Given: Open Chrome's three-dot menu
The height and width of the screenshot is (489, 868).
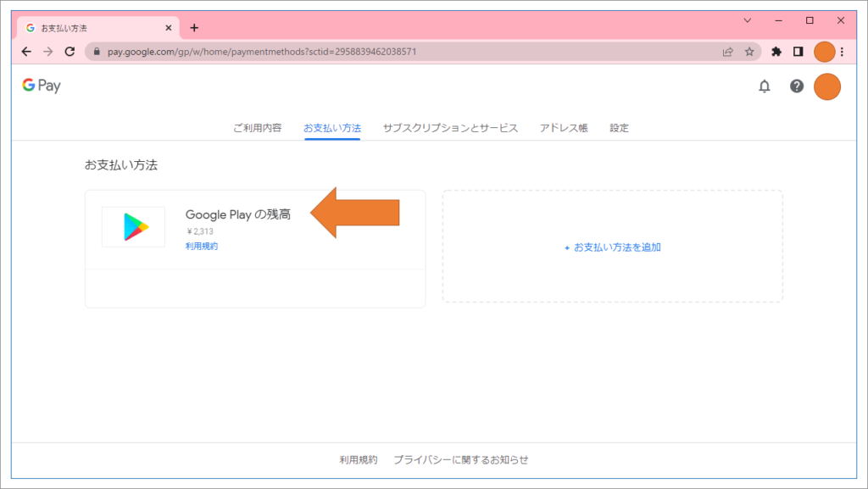Looking at the screenshot, I should click(842, 51).
